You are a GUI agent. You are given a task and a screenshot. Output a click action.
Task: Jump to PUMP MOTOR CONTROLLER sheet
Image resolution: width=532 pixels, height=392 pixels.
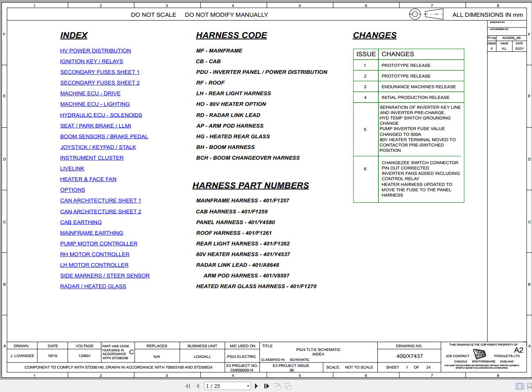point(99,243)
